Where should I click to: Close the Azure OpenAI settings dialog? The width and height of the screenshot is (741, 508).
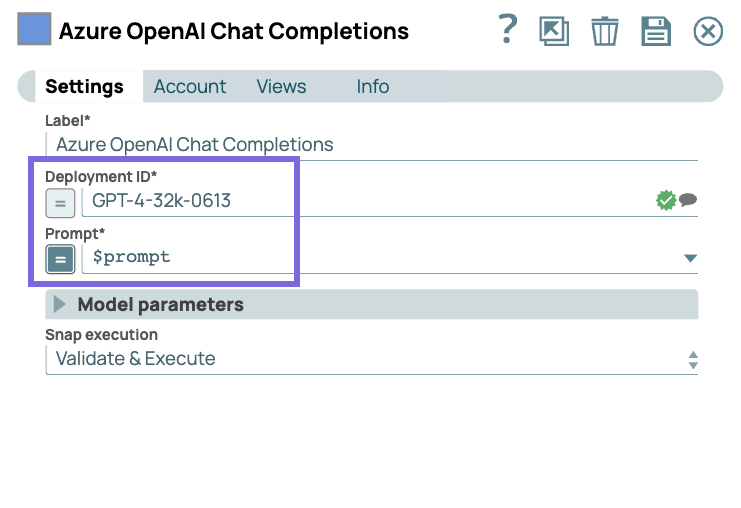click(707, 32)
